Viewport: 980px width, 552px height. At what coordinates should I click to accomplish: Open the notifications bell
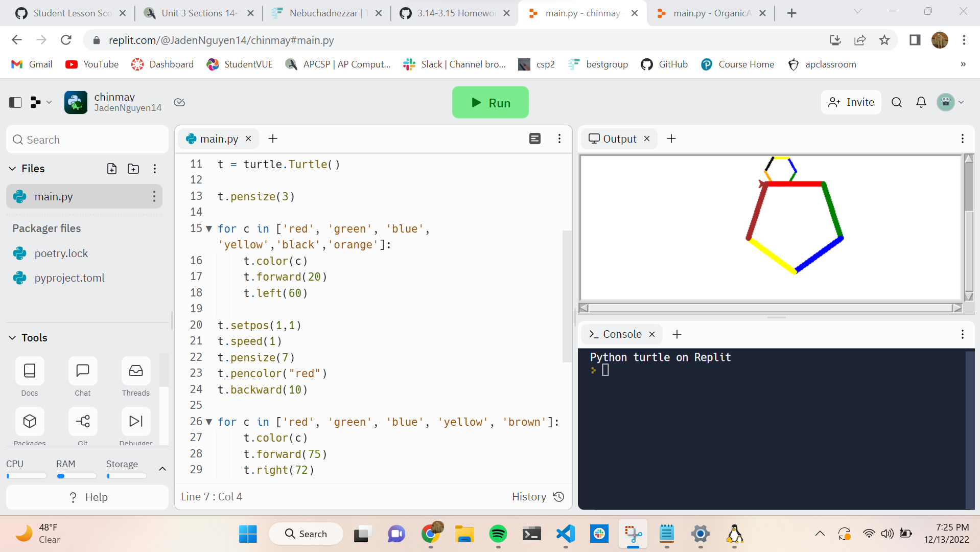(921, 102)
